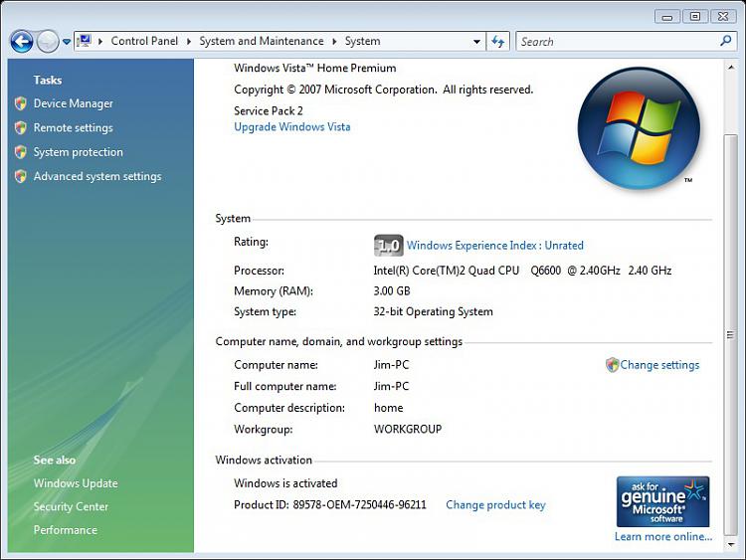Click the Jim-PC value beside Full computer name

[x=391, y=386]
